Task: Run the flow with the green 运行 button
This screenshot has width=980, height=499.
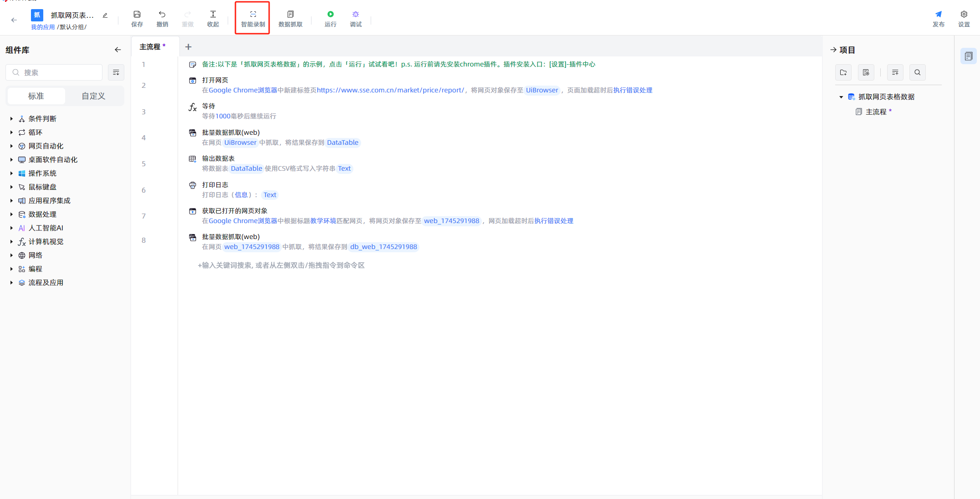Action: click(x=330, y=18)
